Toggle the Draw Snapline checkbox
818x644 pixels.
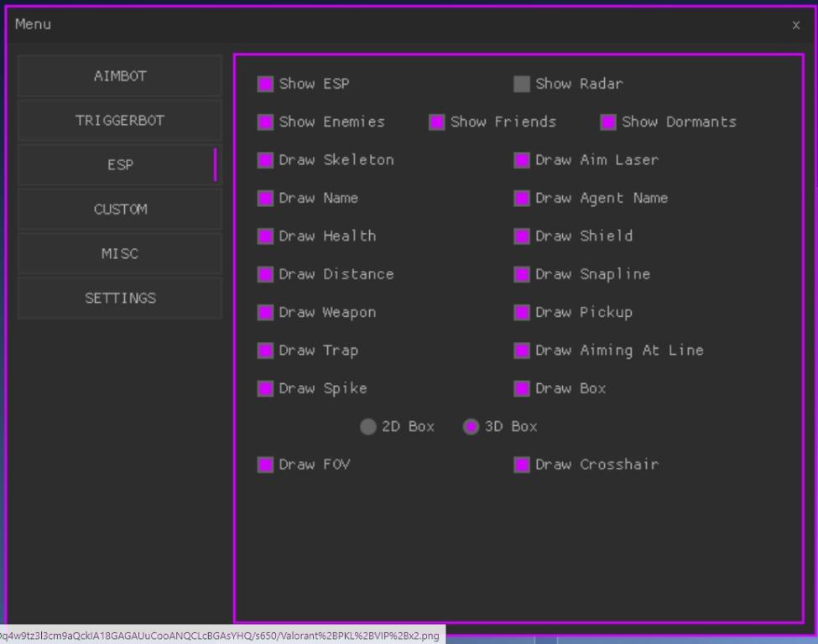[522, 274]
